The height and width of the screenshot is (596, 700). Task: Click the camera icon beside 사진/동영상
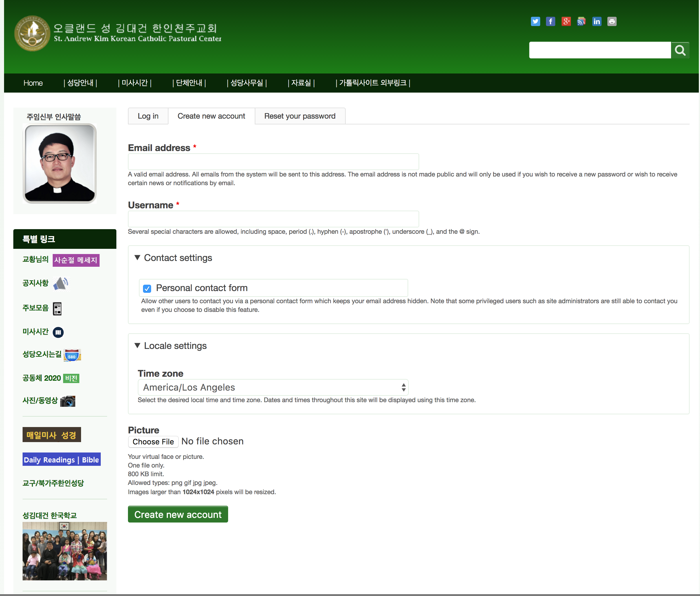tap(67, 401)
